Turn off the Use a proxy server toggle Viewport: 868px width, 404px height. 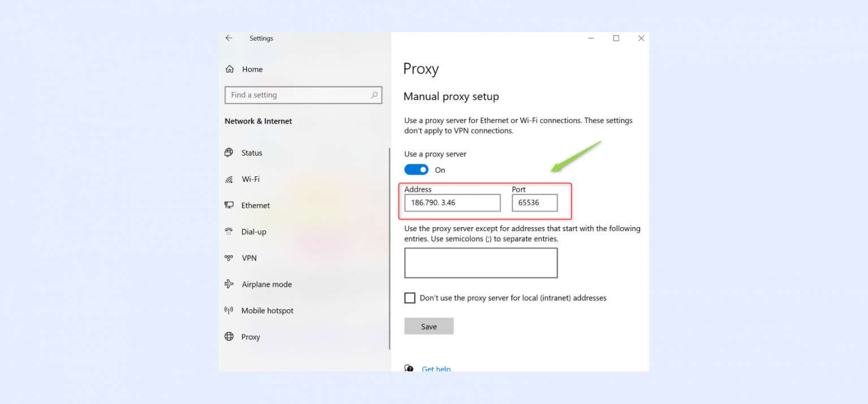pyautogui.click(x=416, y=170)
